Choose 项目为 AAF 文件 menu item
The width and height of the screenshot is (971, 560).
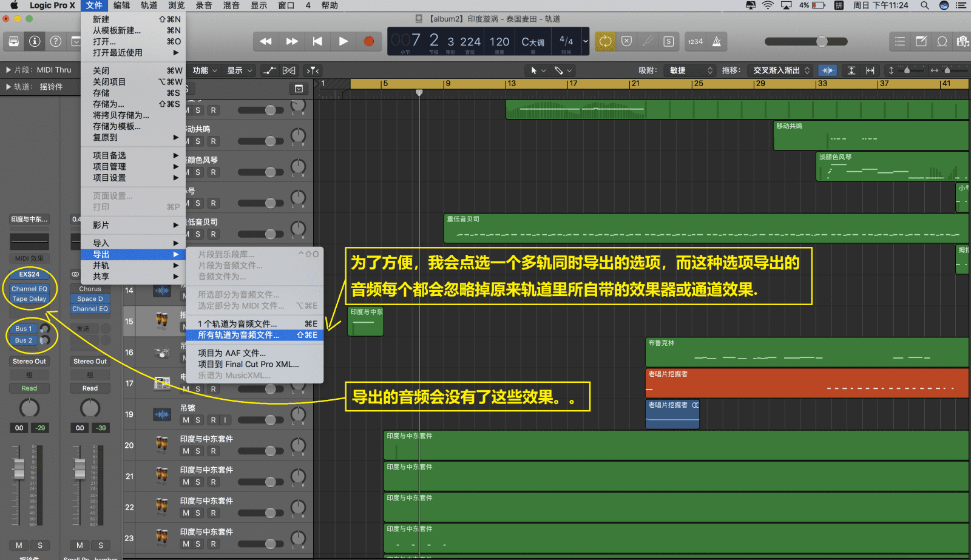point(254,353)
